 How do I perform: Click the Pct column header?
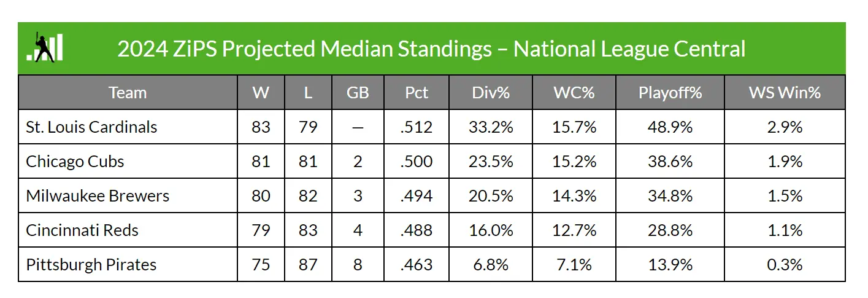pos(417,92)
